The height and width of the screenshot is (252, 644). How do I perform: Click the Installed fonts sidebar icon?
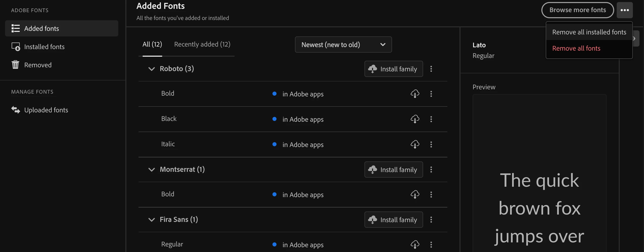point(15,47)
